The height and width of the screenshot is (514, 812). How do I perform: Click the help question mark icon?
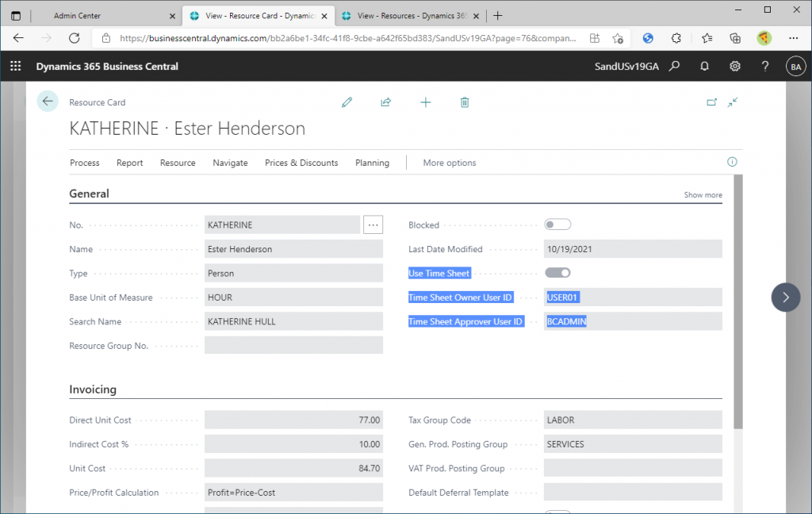tap(765, 67)
